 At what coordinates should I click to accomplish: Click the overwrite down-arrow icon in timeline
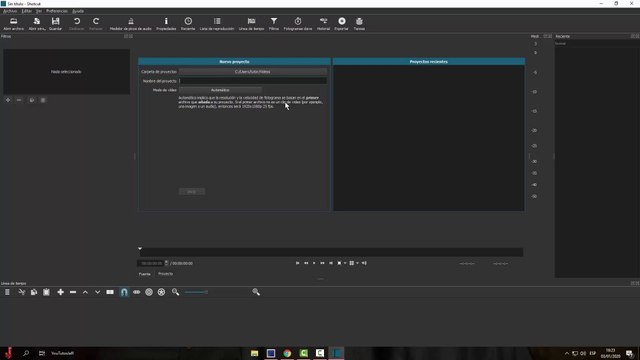click(98, 292)
